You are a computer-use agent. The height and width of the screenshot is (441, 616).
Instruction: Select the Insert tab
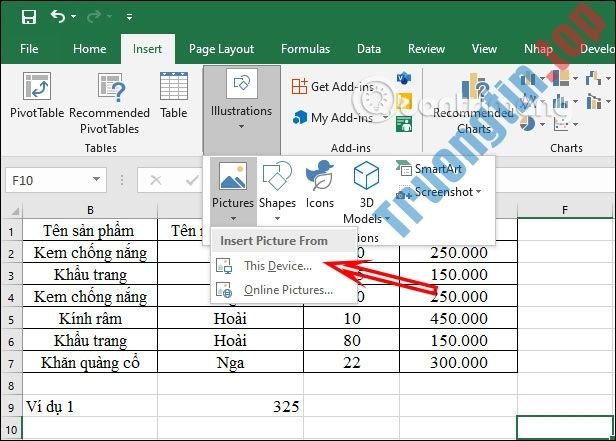tap(147, 49)
